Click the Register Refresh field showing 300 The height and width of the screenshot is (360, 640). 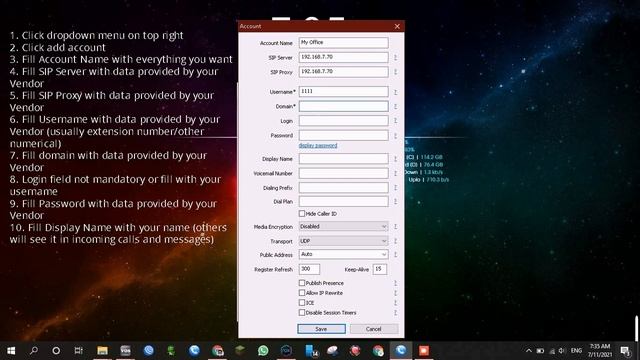(x=309, y=269)
